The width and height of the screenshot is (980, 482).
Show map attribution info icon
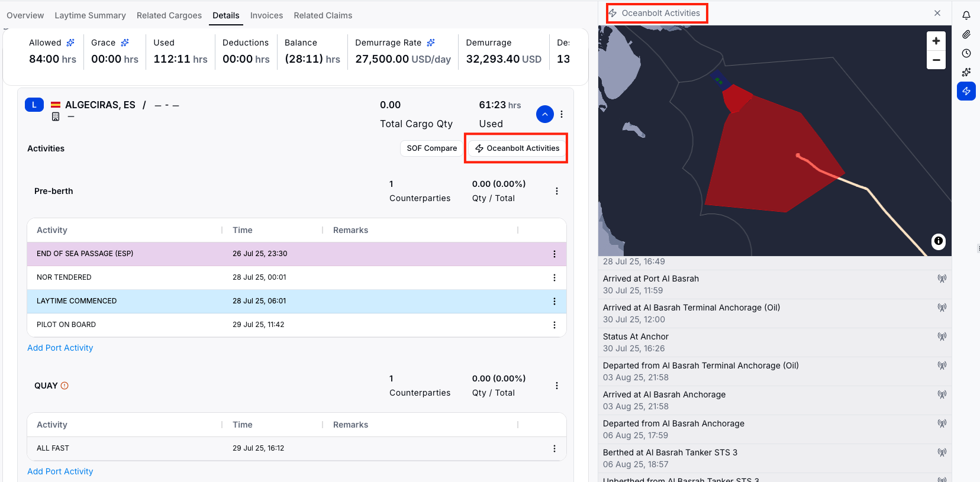point(938,241)
